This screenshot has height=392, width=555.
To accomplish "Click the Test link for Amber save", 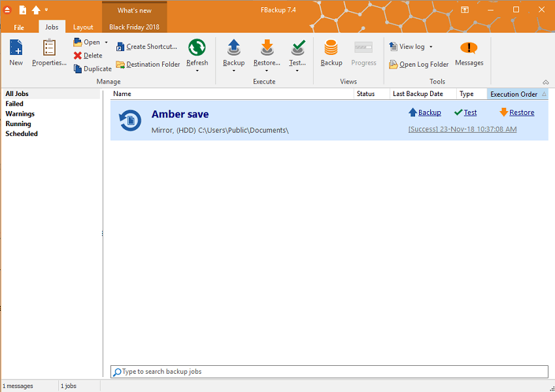I will point(465,112).
